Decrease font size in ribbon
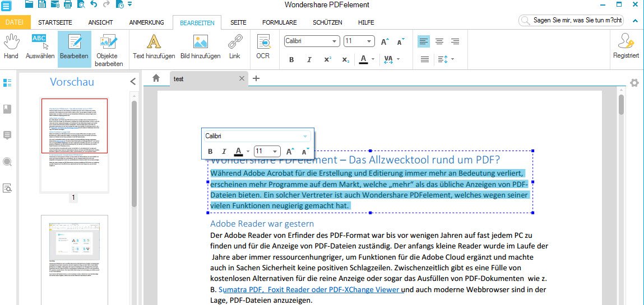This screenshot has height=305, width=644. (x=400, y=41)
